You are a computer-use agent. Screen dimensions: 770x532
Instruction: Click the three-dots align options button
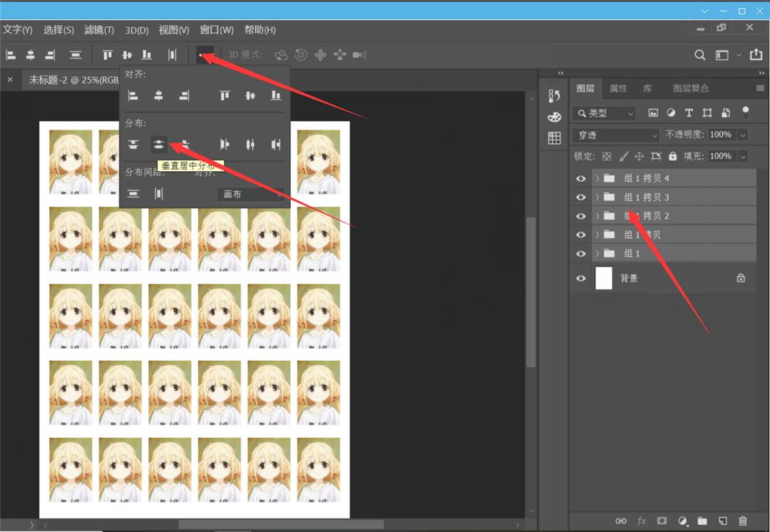205,55
